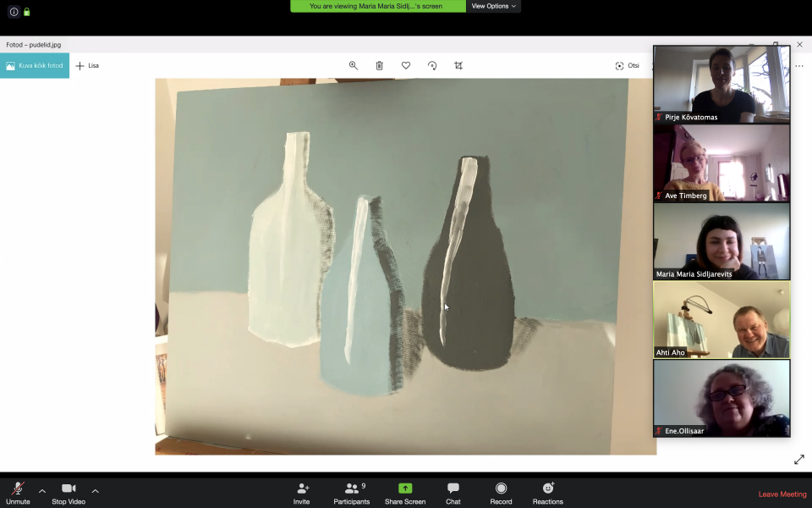Click the green Share Screen button
The width and height of the screenshot is (812, 508).
[x=405, y=493]
